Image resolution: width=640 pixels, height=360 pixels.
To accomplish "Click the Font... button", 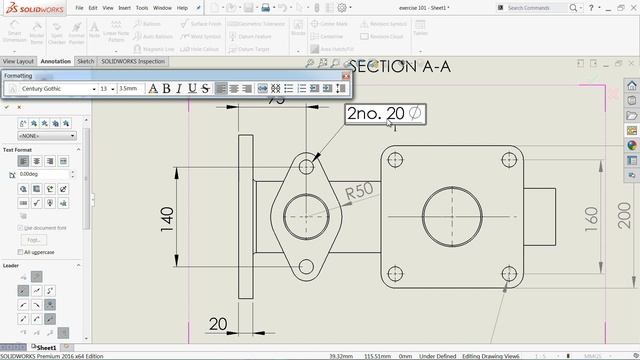I will pos(34,240).
